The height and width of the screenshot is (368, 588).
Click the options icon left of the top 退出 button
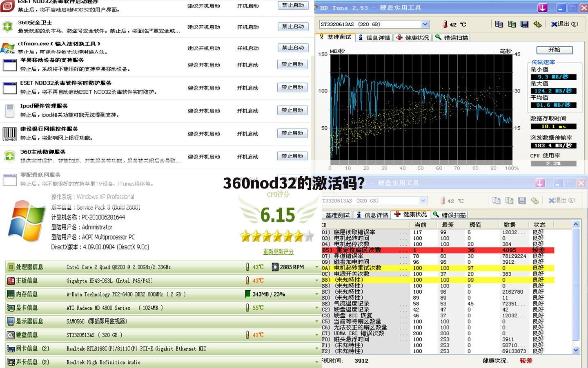point(537,24)
